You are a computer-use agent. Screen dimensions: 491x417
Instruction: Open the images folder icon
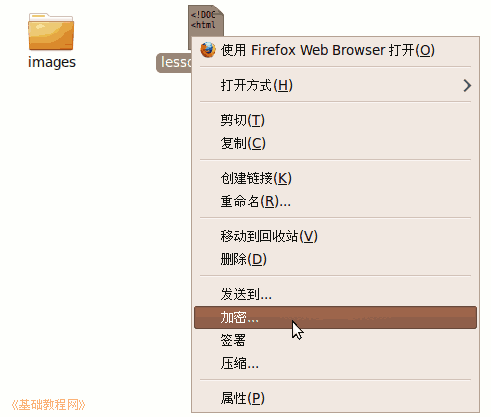[51, 32]
